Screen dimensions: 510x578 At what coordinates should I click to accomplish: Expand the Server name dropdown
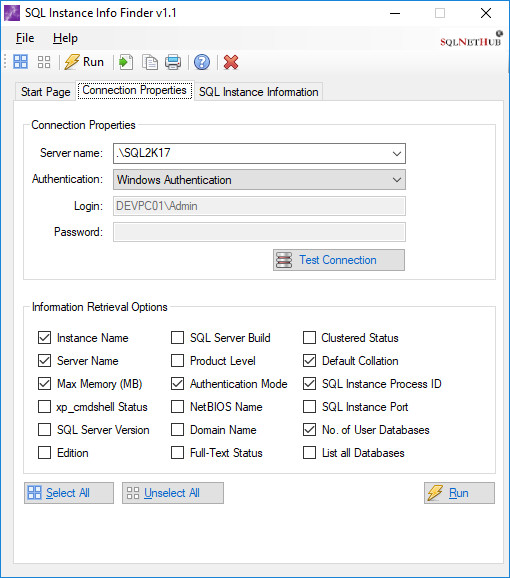click(x=397, y=153)
